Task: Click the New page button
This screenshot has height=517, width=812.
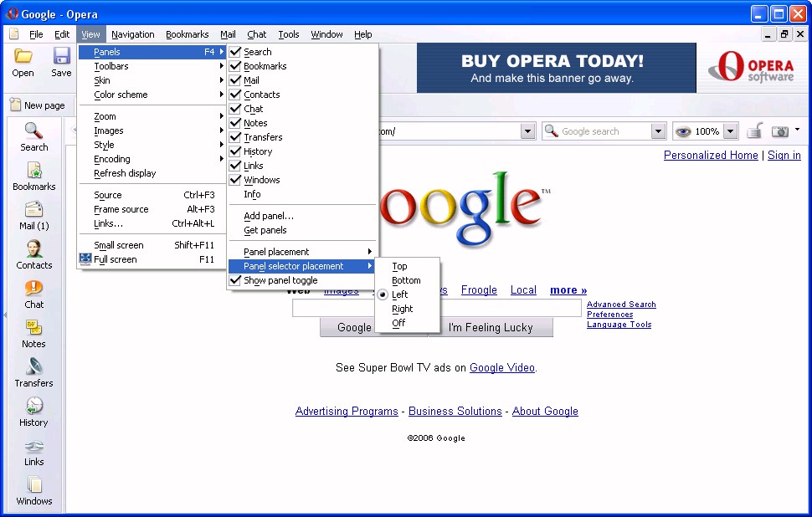Action: (x=38, y=105)
